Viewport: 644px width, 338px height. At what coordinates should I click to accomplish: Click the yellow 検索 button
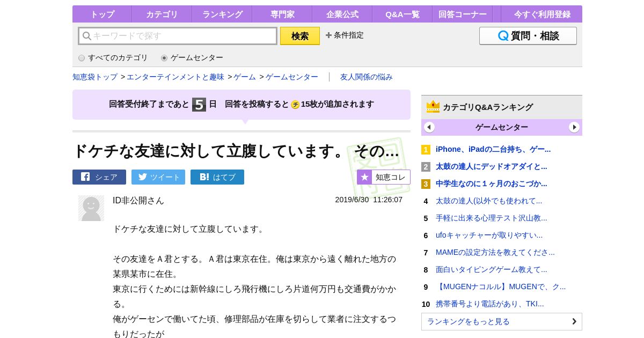pos(300,36)
